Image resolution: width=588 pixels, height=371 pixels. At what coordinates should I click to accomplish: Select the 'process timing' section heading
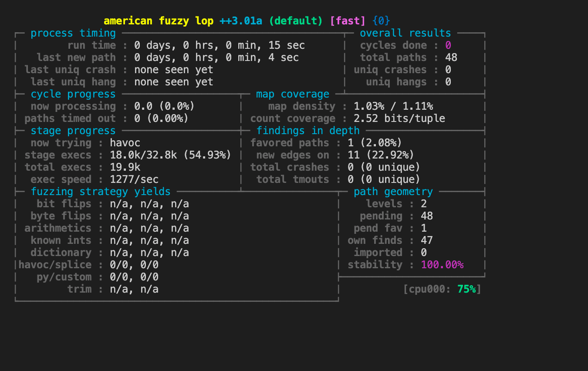tap(73, 33)
